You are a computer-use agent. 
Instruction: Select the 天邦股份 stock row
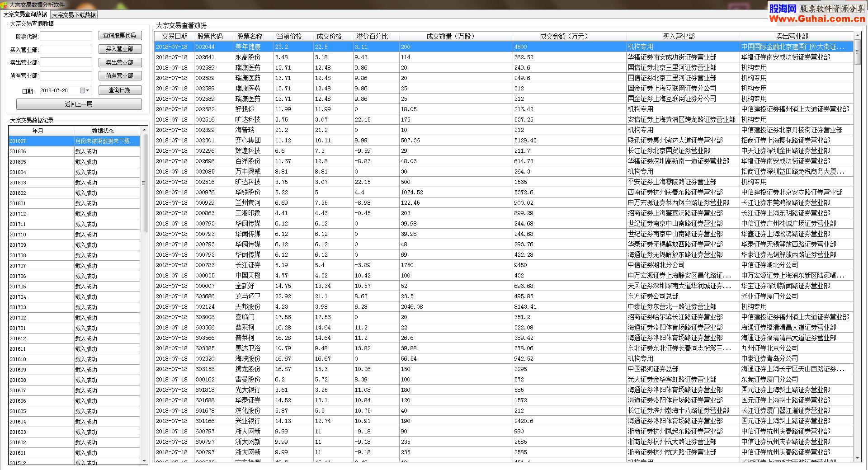coord(504,306)
